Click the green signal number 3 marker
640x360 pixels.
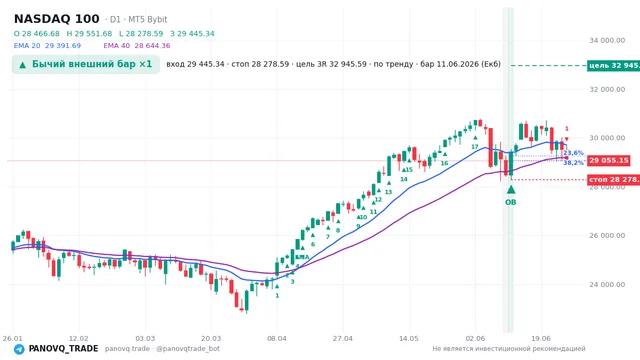pyautogui.click(x=292, y=282)
